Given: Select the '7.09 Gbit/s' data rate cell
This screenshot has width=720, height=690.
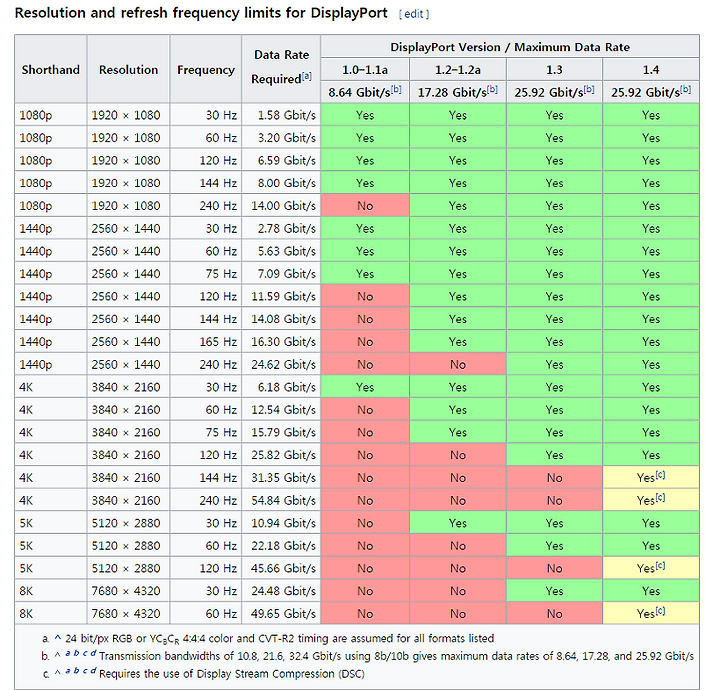Looking at the screenshot, I should [281, 273].
